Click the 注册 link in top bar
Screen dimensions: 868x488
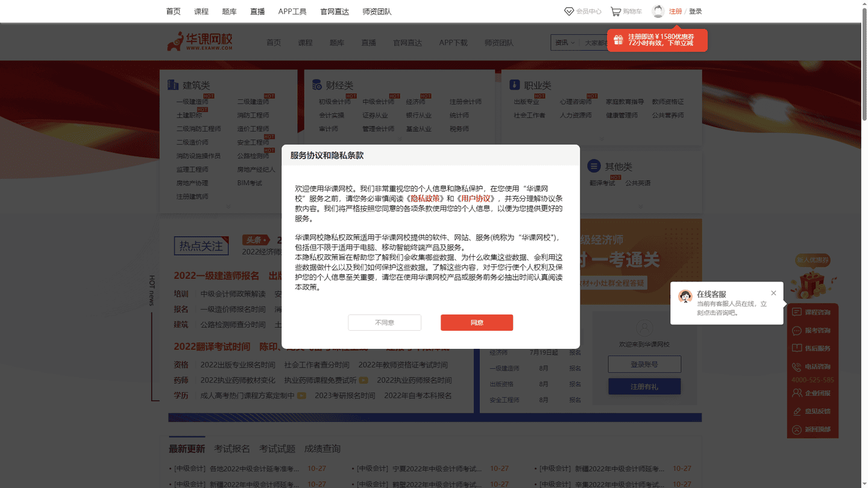click(675, 11)
